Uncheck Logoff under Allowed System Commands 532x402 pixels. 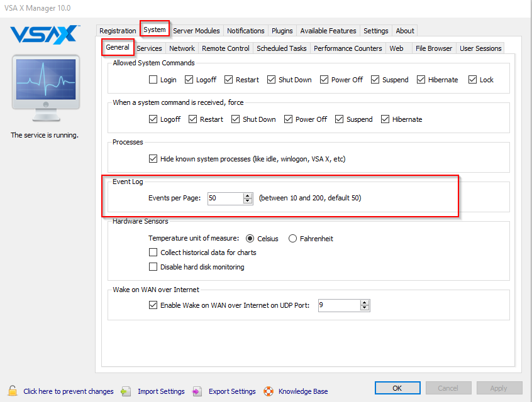189,80
